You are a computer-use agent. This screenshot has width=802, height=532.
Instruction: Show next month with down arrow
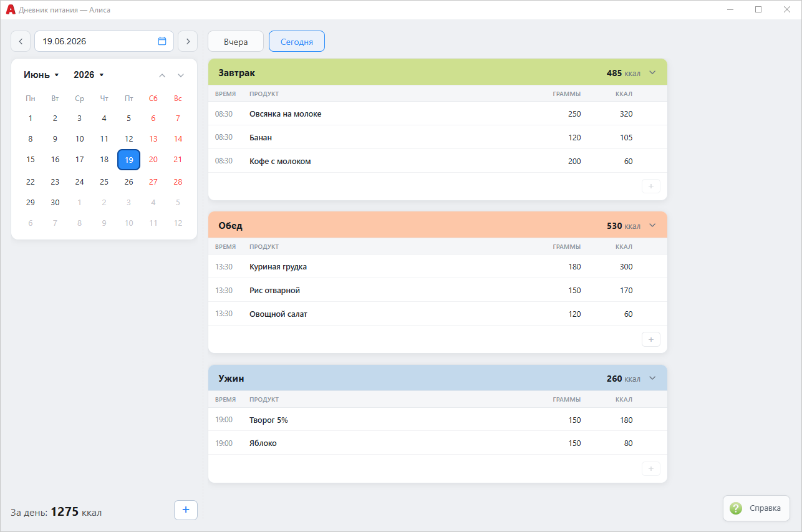click(x=181, y=75)
